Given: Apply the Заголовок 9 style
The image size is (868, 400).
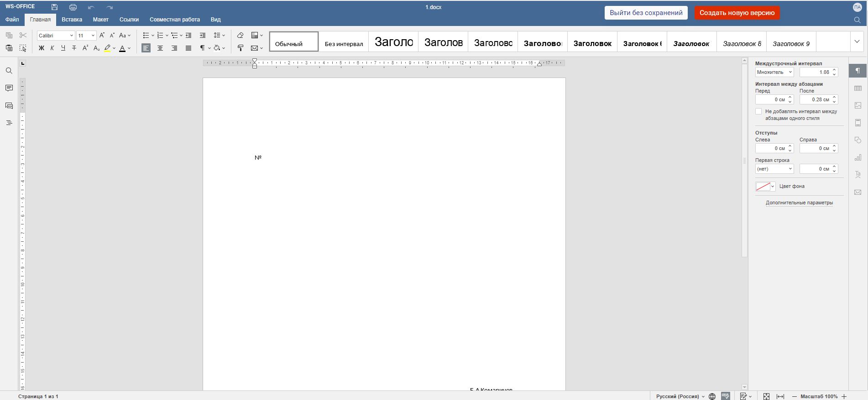Looking at the screenshot, I should click(x=791, y=42).
